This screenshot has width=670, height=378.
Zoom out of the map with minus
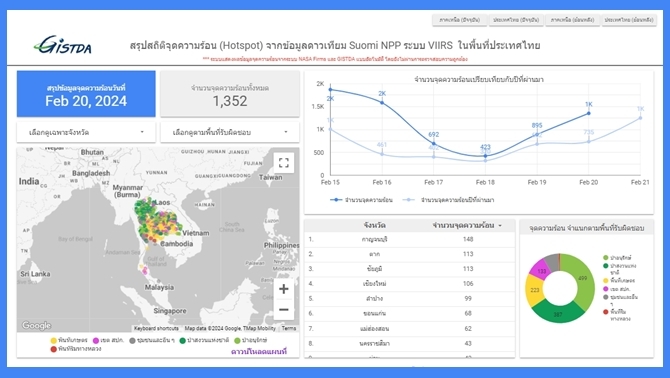(284, 310)
